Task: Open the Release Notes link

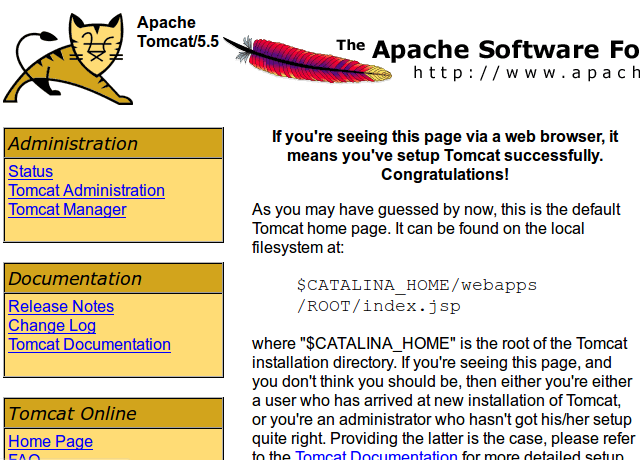Action: (61, 307)
